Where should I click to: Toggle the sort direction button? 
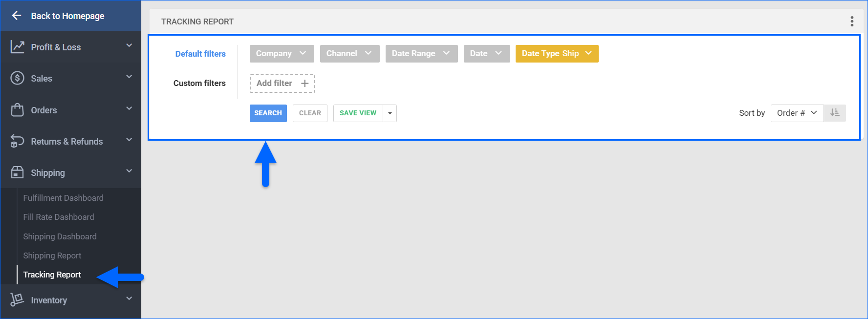coord(835,113)
